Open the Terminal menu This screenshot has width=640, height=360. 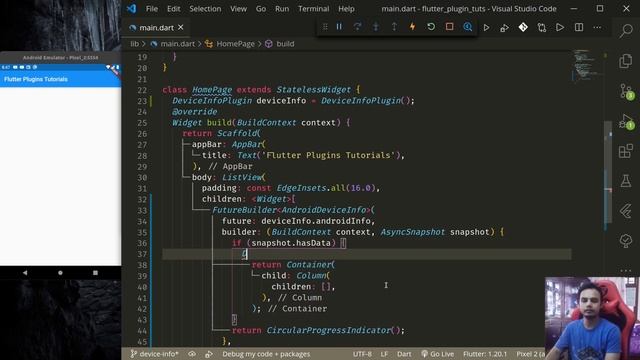[x=313, y=9]
